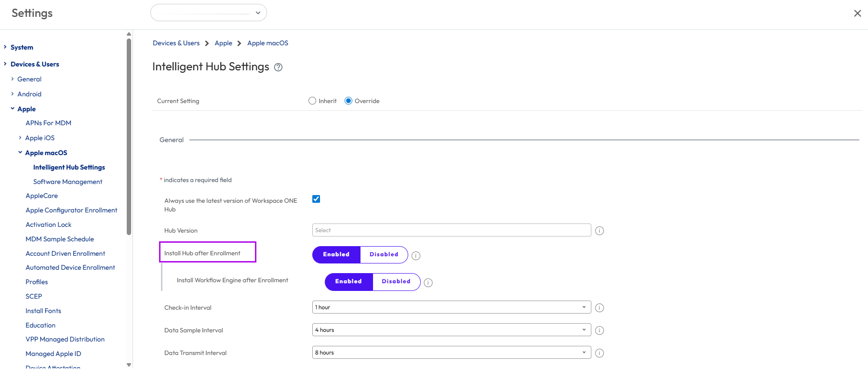Open Managed Apple ID settings

pos(53,354)
